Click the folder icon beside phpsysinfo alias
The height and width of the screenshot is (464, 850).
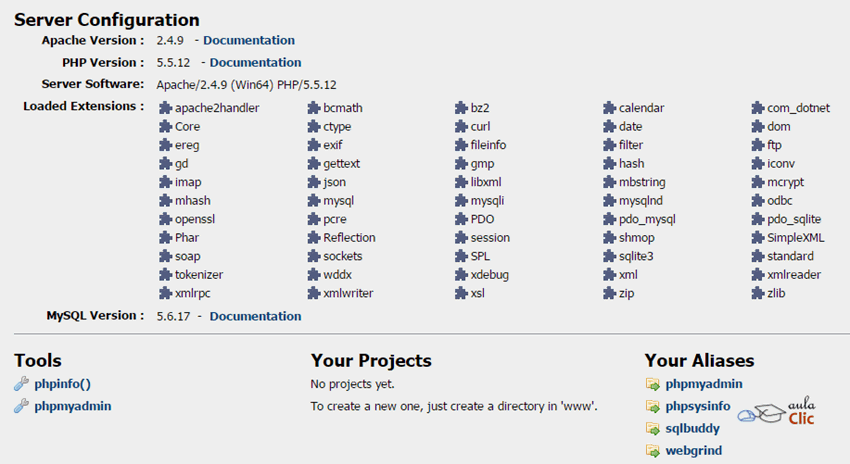click(x=653, y=407)
